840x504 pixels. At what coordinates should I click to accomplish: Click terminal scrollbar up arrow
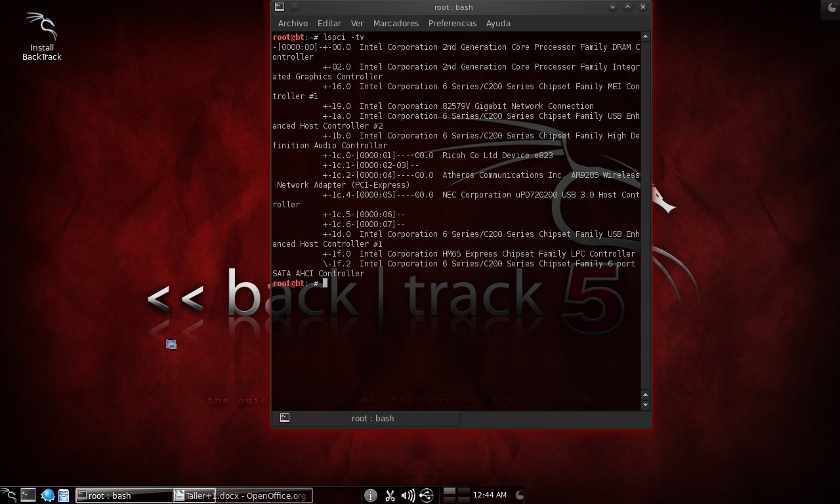[645, 37]
